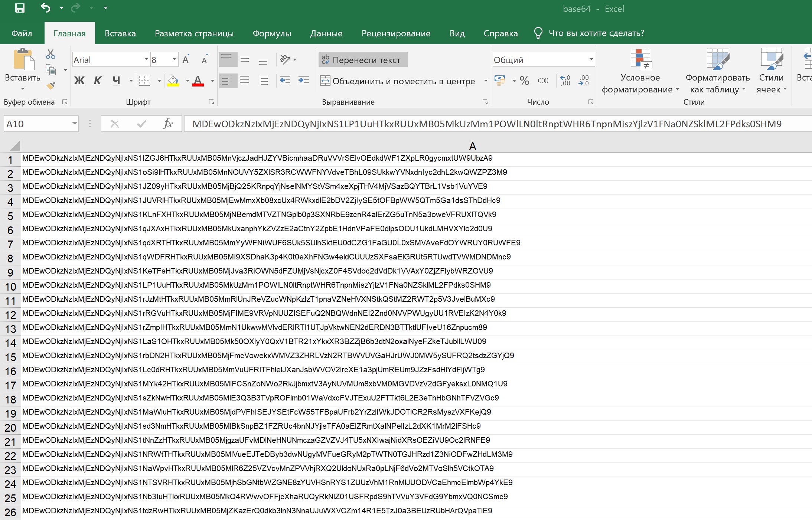Increase decimal places
Image resolution: width=812 pixels, height=520 pixels.
coord(564,80)
